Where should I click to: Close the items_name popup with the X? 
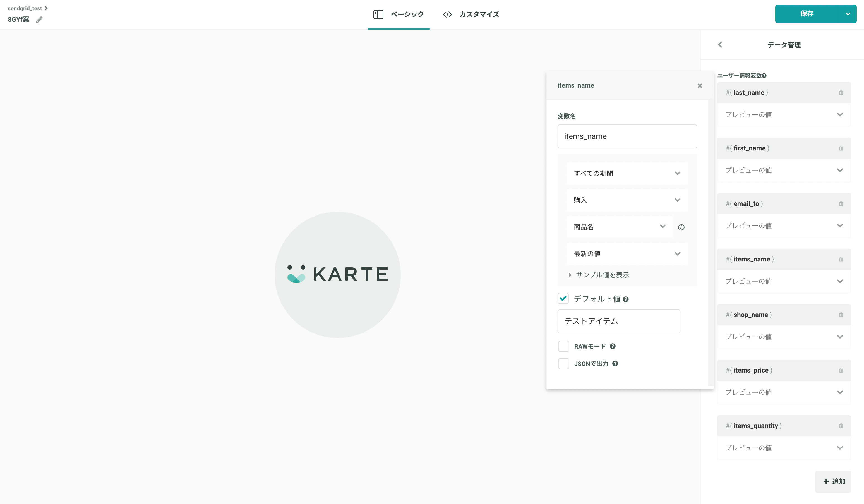pyautogui.click(x=700, y=86)
